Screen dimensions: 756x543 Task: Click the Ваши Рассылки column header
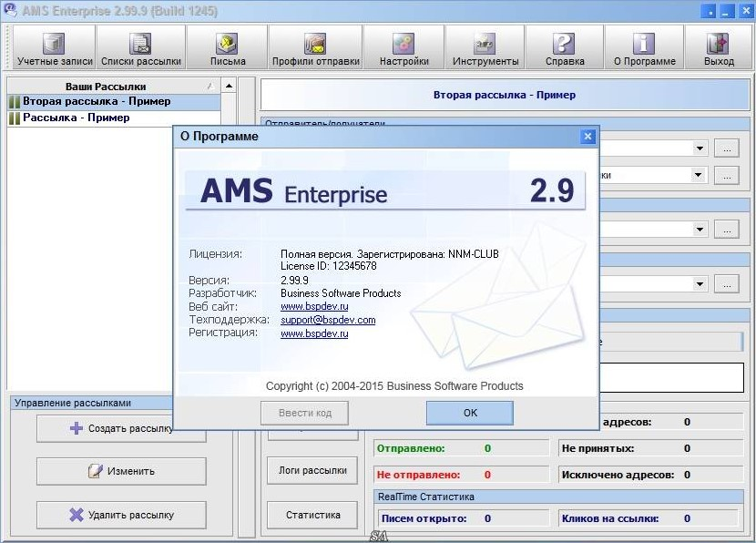pyautogui.click(x=114, y=87)
